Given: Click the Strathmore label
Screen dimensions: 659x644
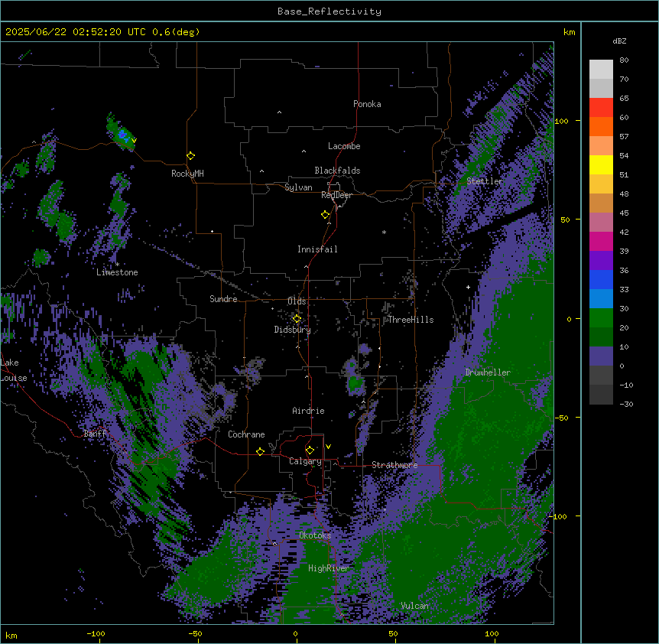Looking at the screenshot, I should pos(394,465).
